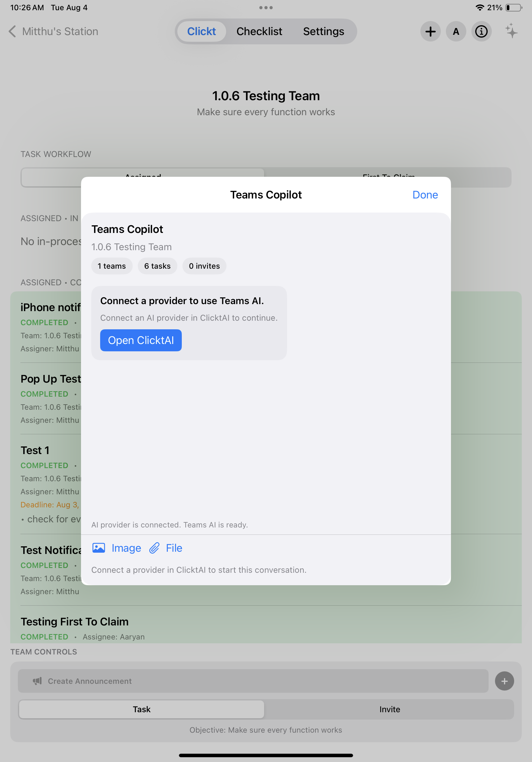Tap the battery indicator icon
Screen dimensions: 532x762
(514, 8)
